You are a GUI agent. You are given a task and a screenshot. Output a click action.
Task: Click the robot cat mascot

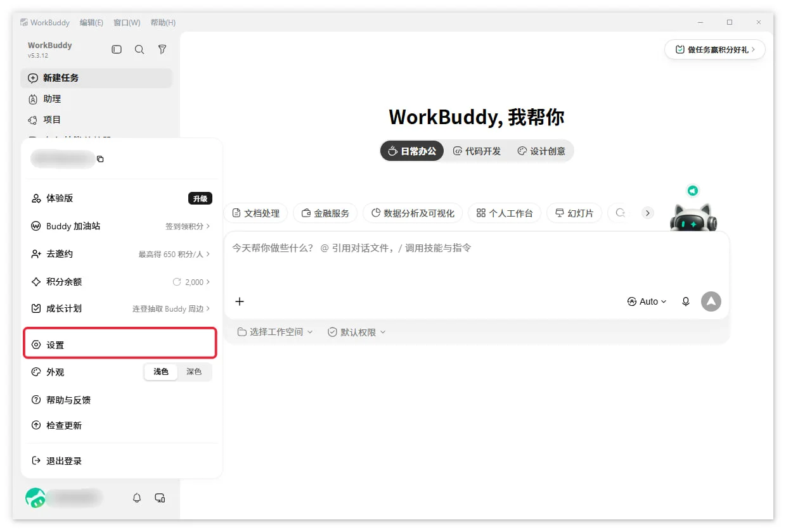[x=693, y=217]
